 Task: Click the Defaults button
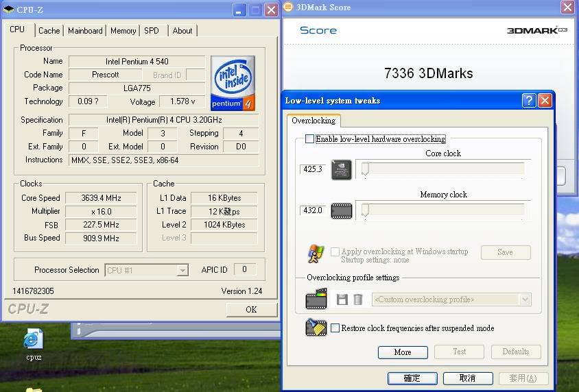tap(516, 352)
